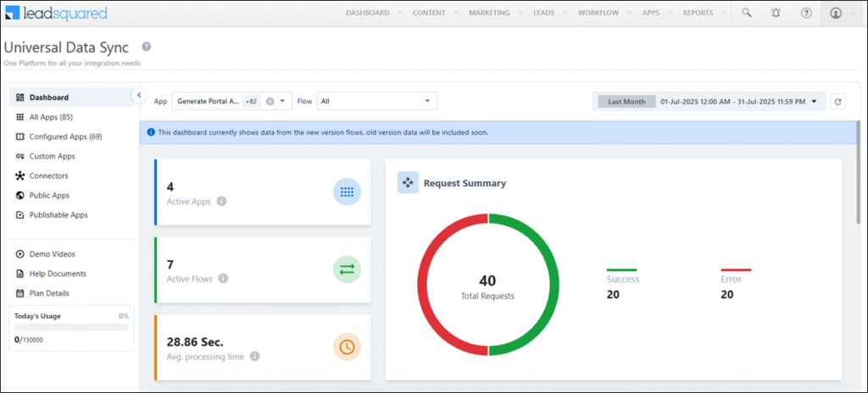
Task: Click the Last Month button
Action: pyautogui.click(x=626, y=102)
